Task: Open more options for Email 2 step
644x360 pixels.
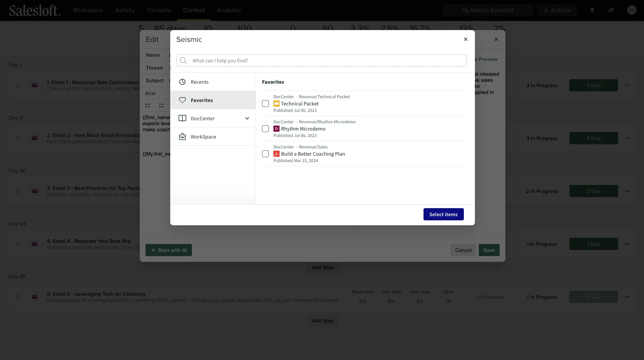Action: click(627, 138)
